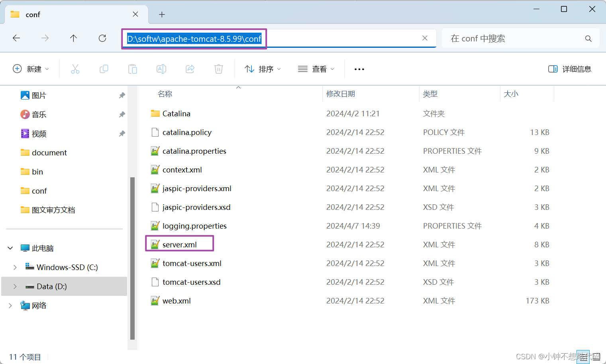Click the 173 KB size cell
This screenshot has height=364, width=606.
[x=537, y=301]
